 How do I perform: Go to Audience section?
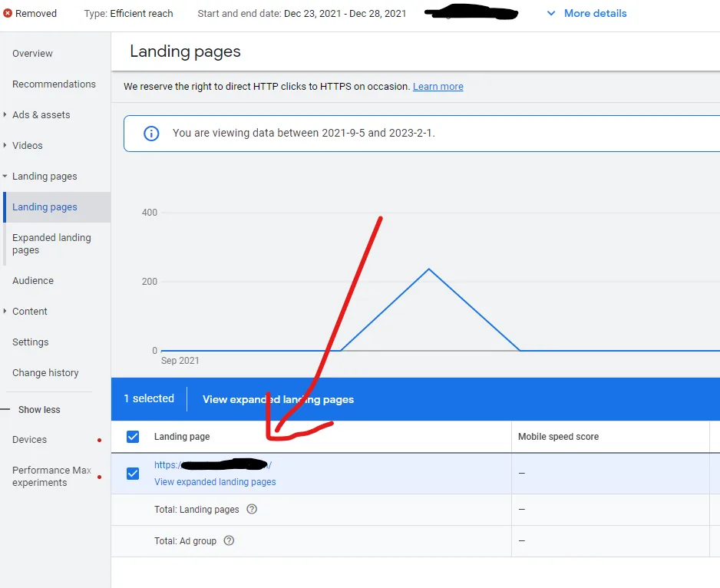(x=33, y=281)
